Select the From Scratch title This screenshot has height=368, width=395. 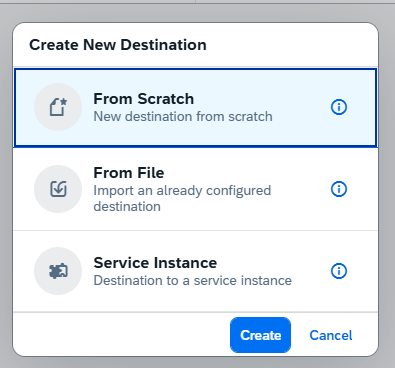(144, 99)
